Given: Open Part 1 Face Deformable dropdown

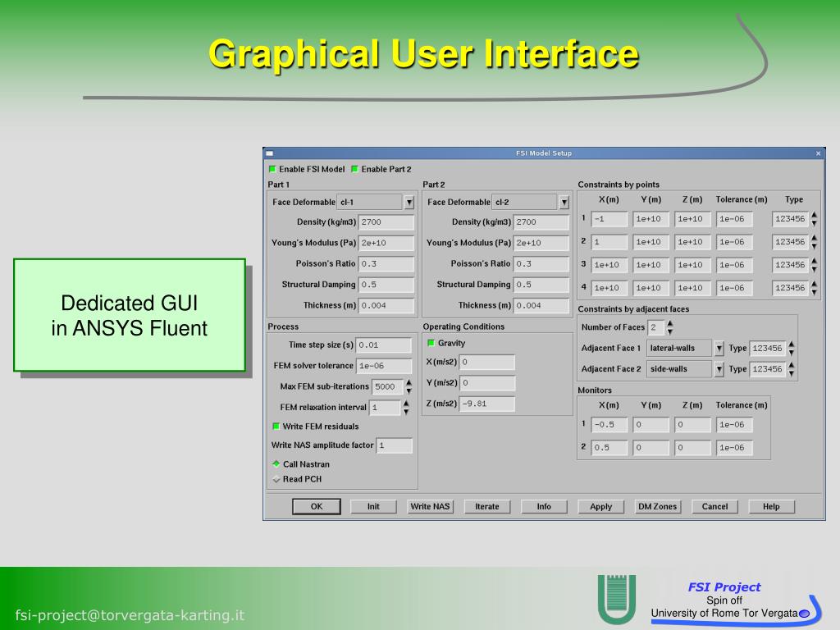Looking at the screenshot, I should click(409, 202).
